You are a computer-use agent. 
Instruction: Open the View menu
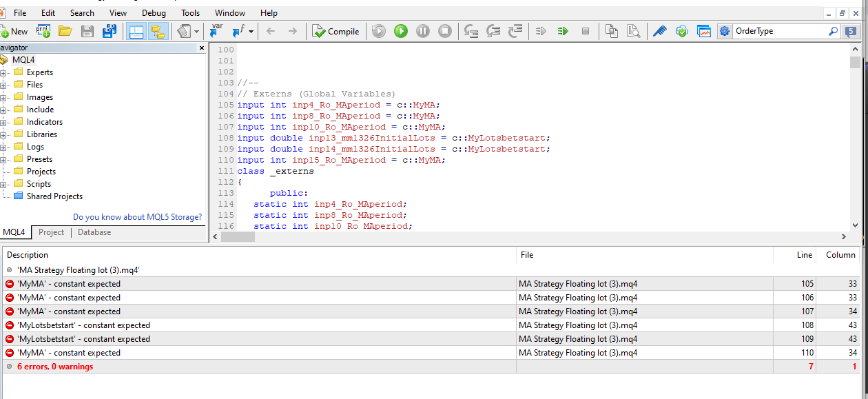tap(118, 13)
